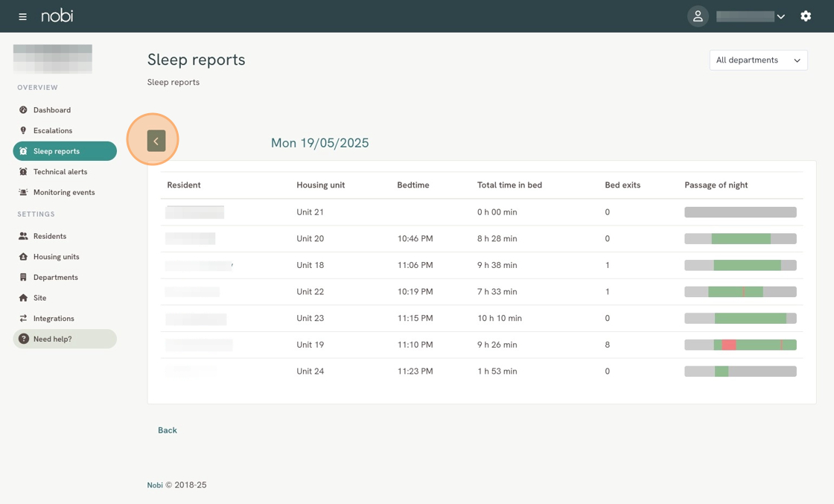Expand the All departments dropdown

click(x=758, y=60)
